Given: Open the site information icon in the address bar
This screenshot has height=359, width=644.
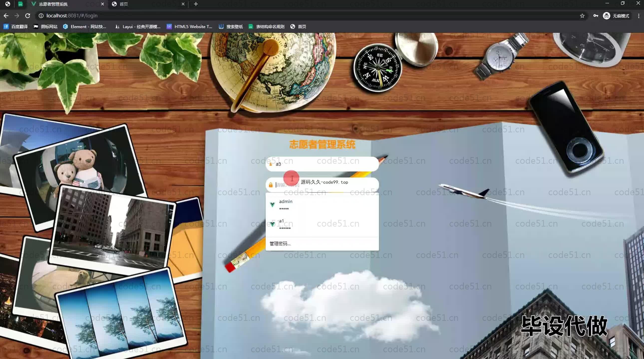Looking at the screenshot, I should [x=41, y=16].
